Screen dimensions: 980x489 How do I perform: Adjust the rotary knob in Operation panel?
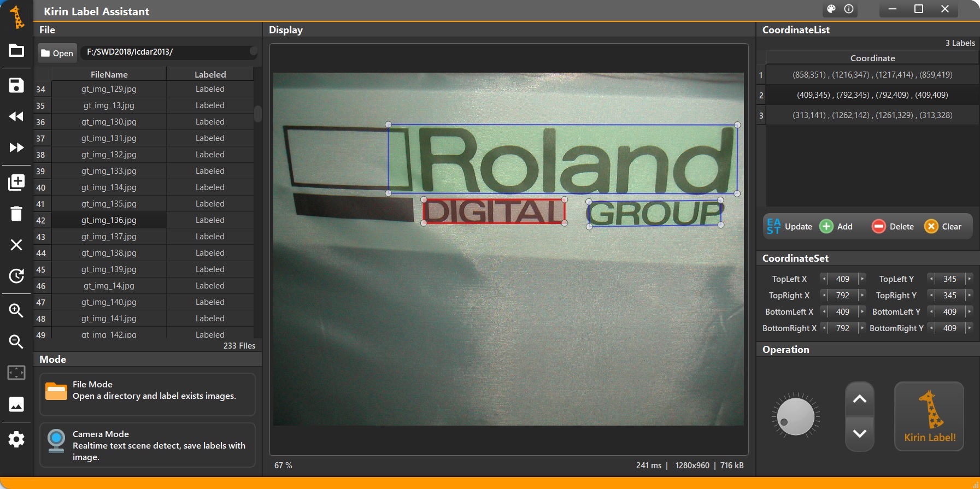(796, 416)
